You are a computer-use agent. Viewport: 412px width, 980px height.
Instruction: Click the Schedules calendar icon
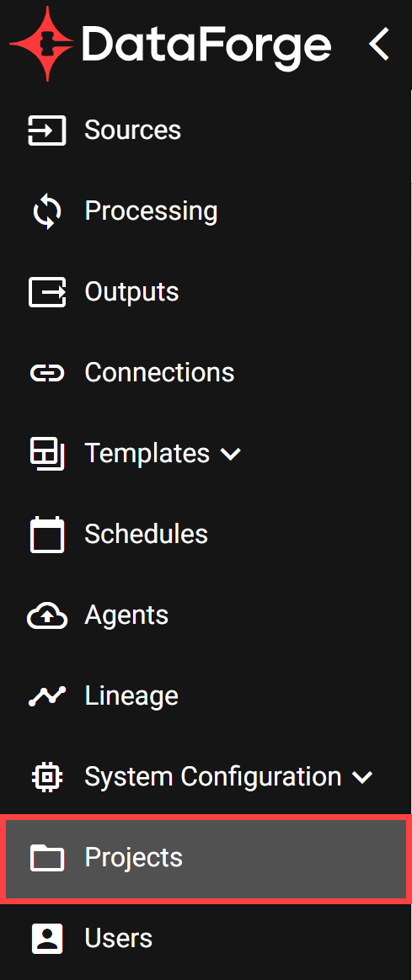[x=47, y=535]
